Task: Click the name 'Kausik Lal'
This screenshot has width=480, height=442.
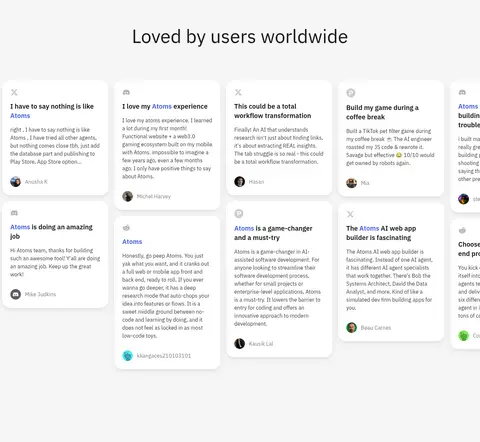Action: point(261,344)
